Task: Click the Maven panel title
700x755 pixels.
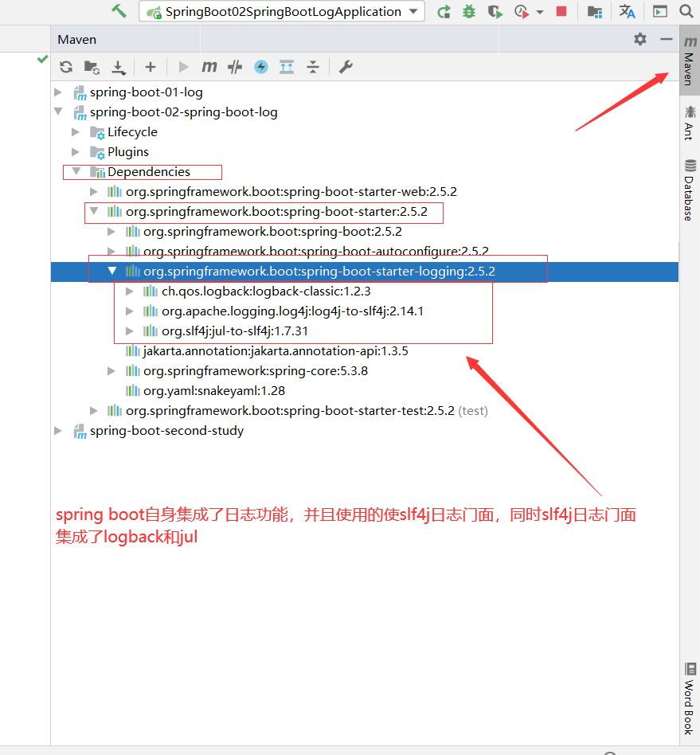Action: 77,40
